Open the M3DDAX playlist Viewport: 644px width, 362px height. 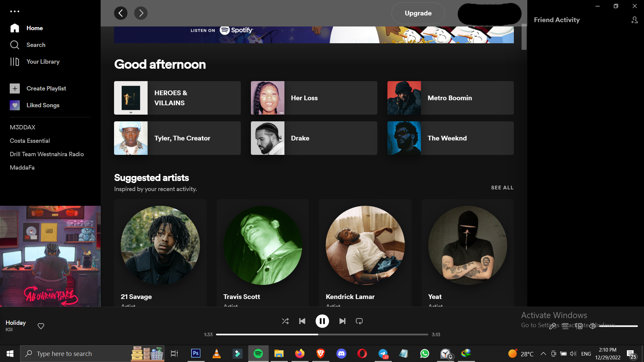(22, 127)
